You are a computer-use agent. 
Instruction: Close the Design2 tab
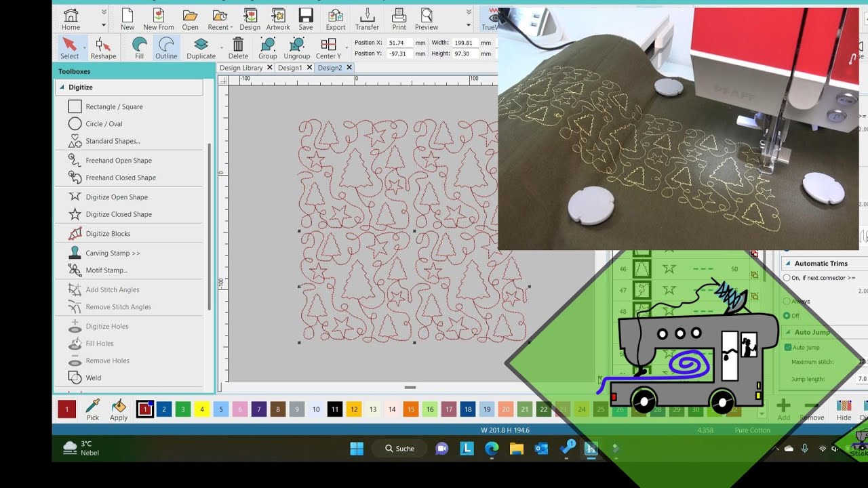349,68
